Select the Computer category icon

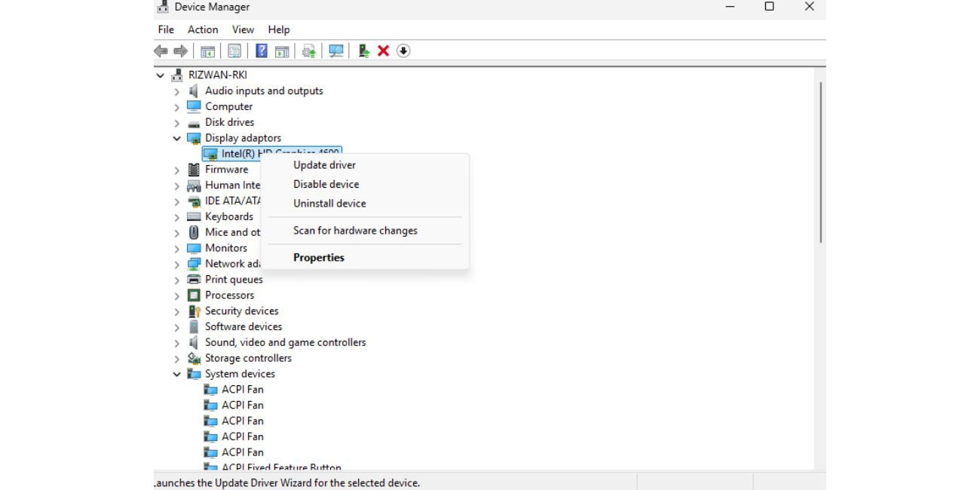click(x=194, y=106)
